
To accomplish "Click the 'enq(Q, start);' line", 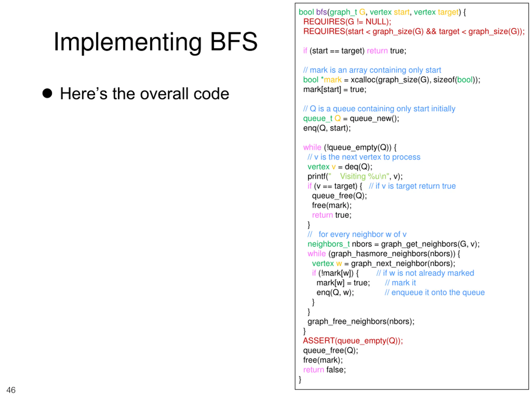I will pyautogui.click(x=327, y=128).
